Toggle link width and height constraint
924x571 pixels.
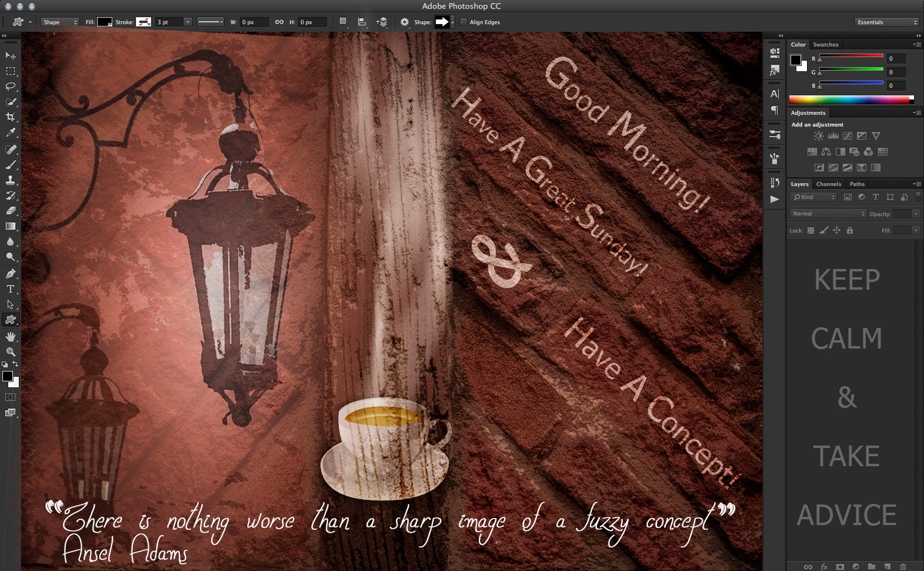[279, 22]
